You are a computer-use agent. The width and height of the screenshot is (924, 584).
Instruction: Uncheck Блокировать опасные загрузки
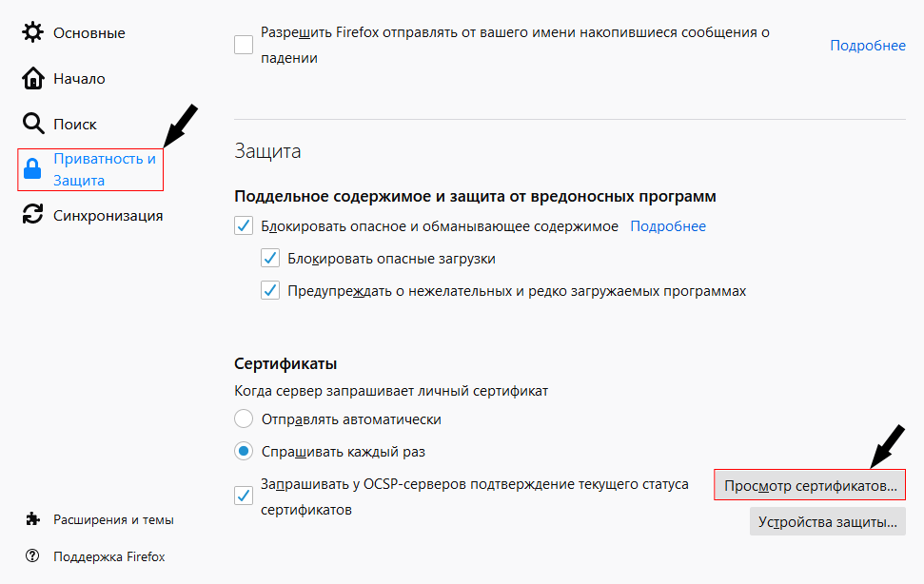point(270,258)
